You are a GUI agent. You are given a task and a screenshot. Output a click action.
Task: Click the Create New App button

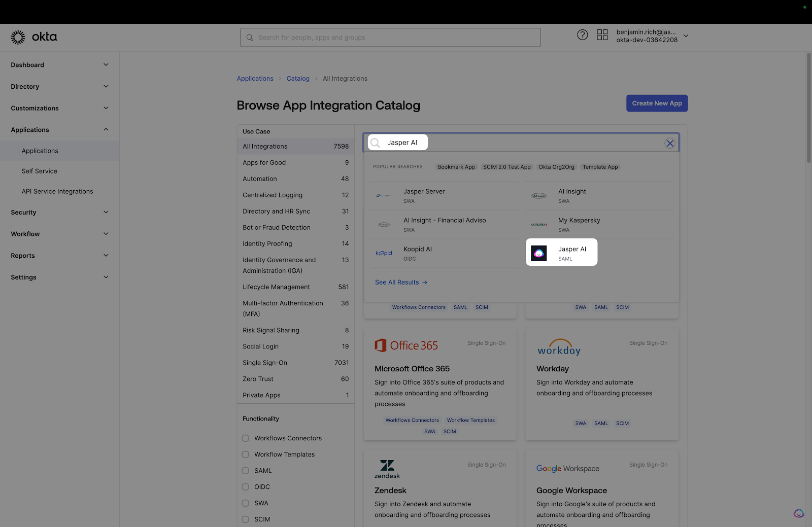(657, 103)
